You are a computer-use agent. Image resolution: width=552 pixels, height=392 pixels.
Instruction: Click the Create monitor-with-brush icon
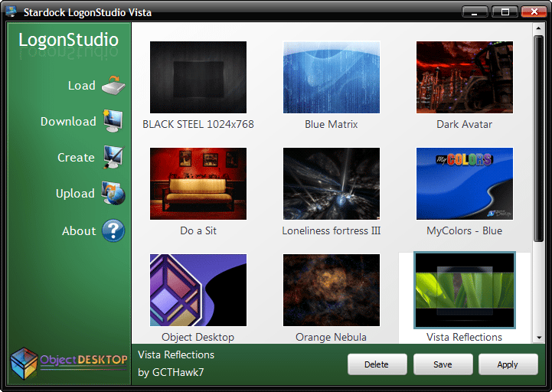tap(113, 157)
